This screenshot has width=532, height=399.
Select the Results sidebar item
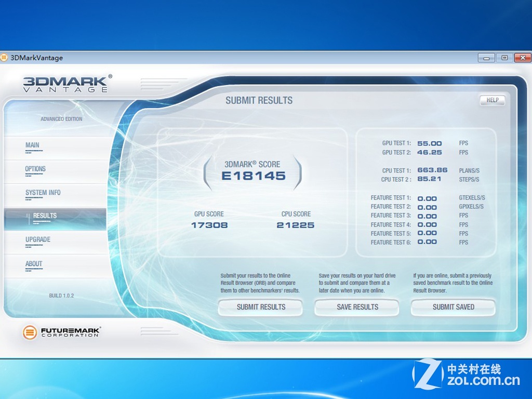45,216
